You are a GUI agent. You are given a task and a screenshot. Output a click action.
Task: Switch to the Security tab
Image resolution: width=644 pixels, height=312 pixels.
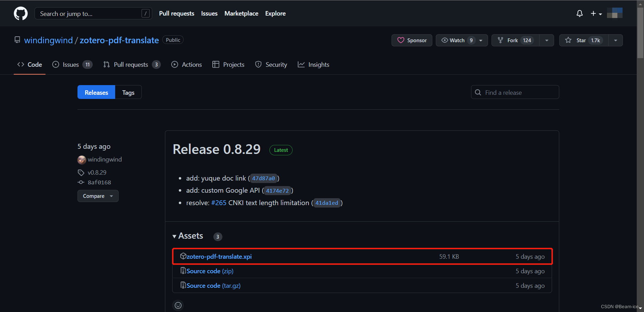click(271, 65)
